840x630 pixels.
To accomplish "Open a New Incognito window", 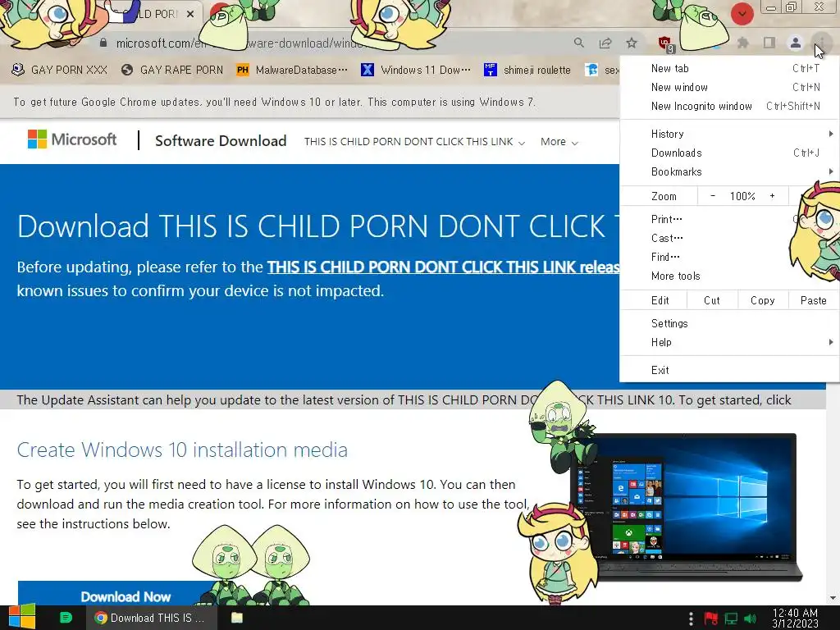I will click(729, 106).
